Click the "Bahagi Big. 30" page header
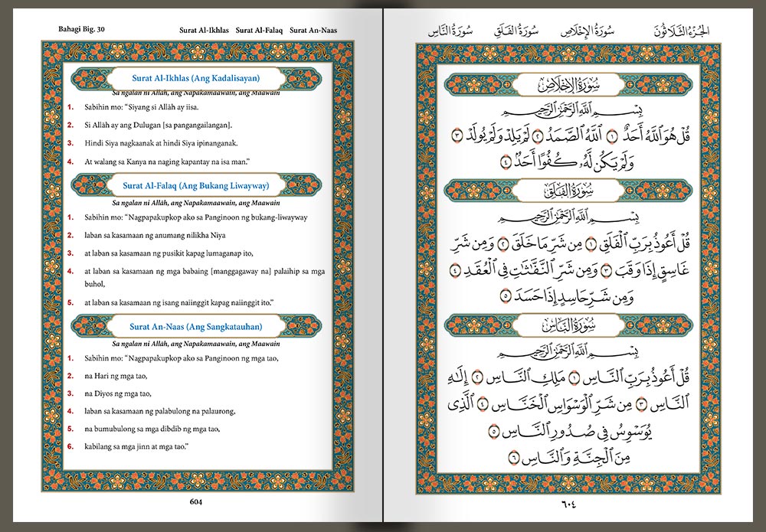 81,29
